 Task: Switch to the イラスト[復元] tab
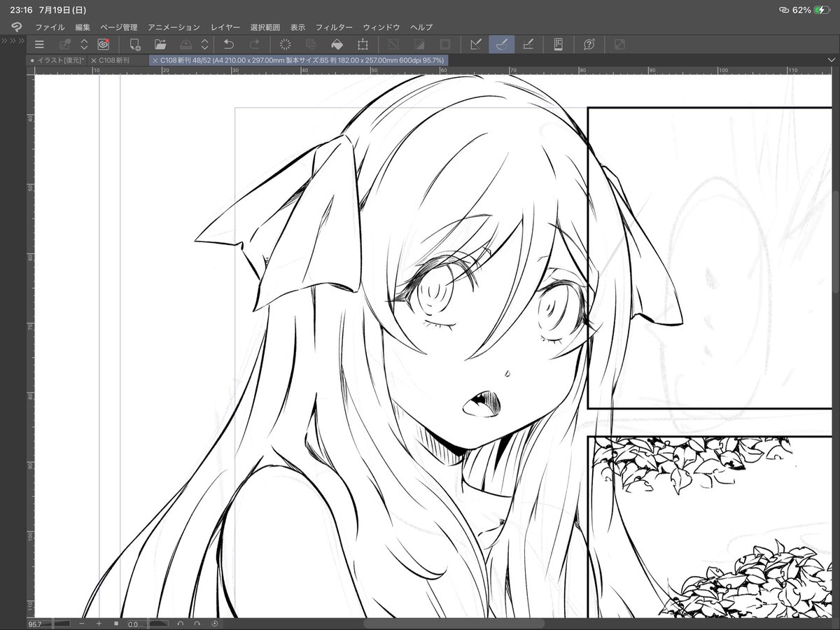pos(57,61)
